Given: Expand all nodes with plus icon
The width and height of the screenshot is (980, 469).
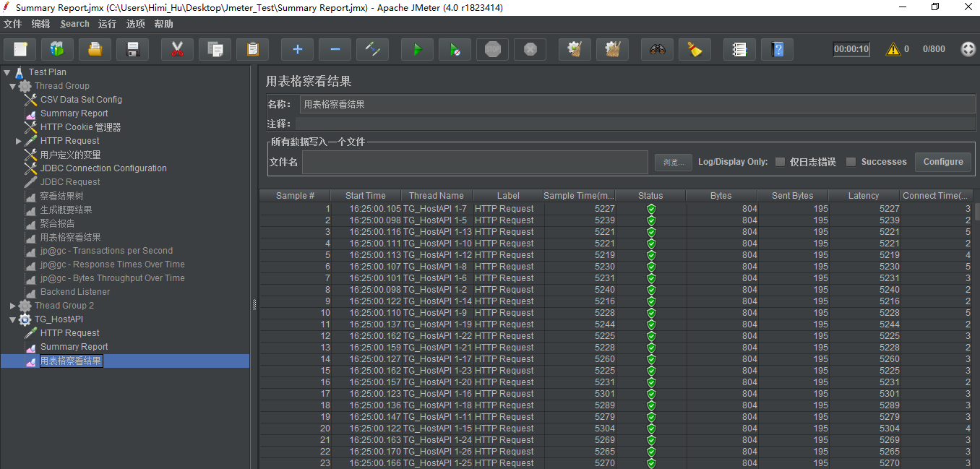Looking at the screenshot, I should 297,49.
